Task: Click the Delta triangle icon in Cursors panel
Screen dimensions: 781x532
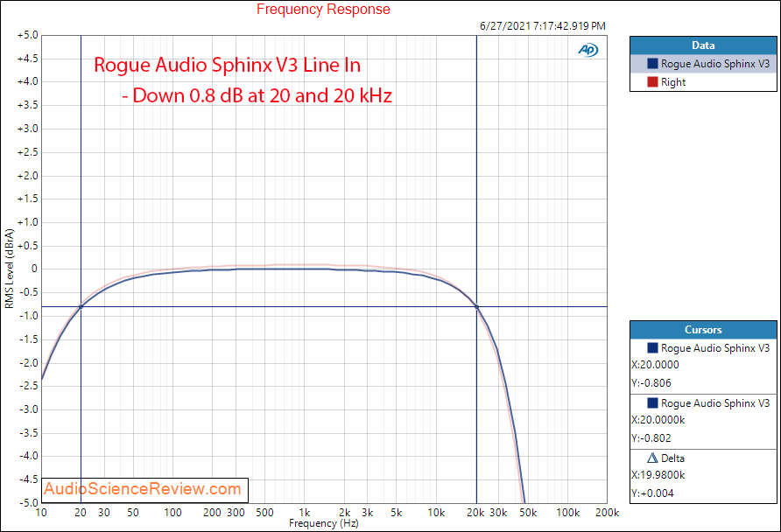Action: [x=652, y=458]
